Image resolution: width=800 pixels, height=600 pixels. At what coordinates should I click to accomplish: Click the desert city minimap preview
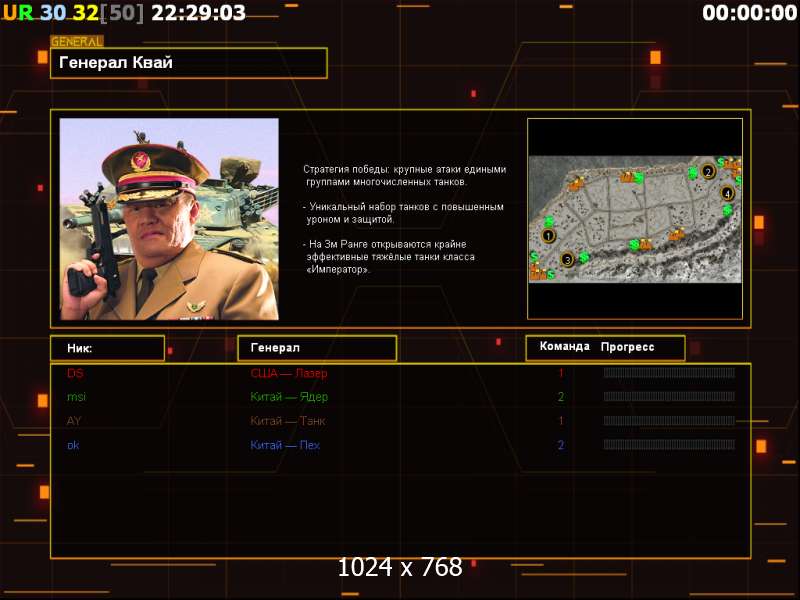tap(635, 219)
